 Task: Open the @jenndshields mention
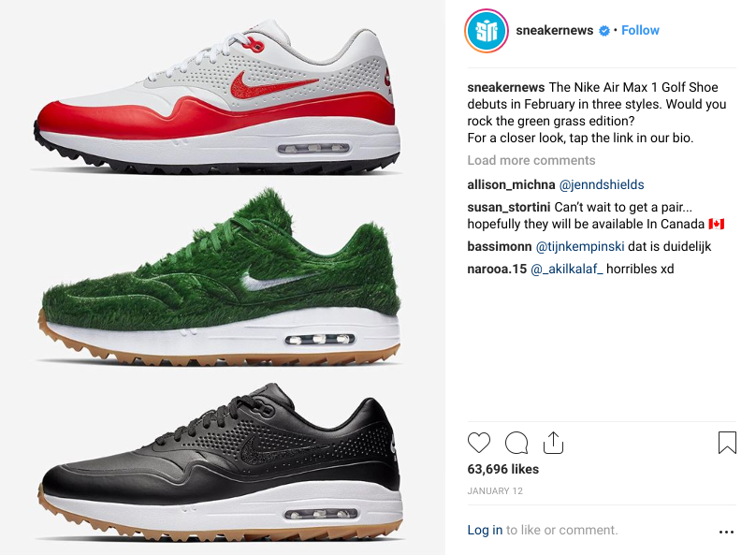[602, 184]
